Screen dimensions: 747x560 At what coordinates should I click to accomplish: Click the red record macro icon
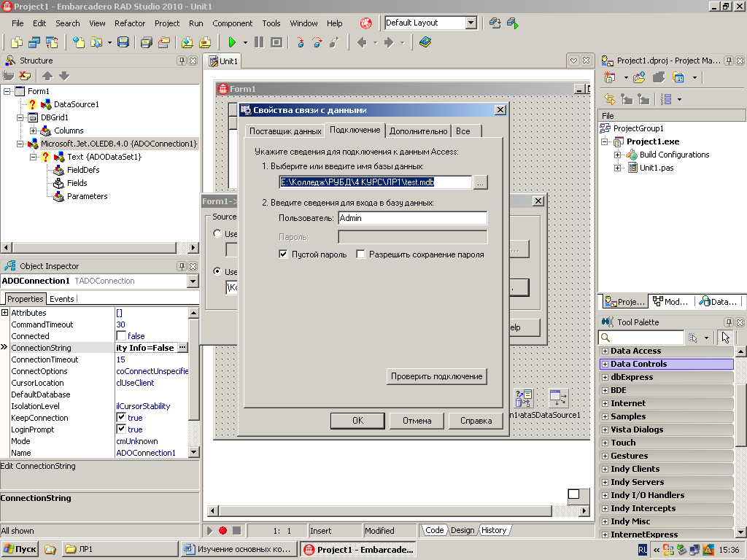coord(222,530)
